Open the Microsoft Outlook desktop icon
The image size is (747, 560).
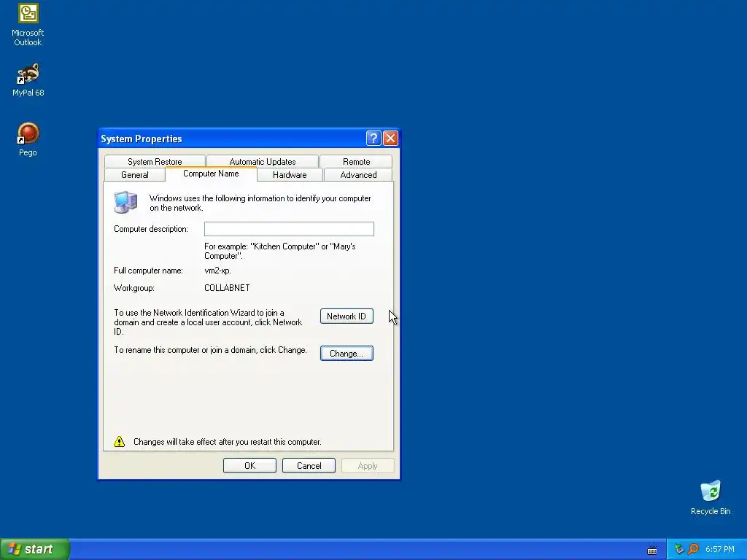point(28,25)
